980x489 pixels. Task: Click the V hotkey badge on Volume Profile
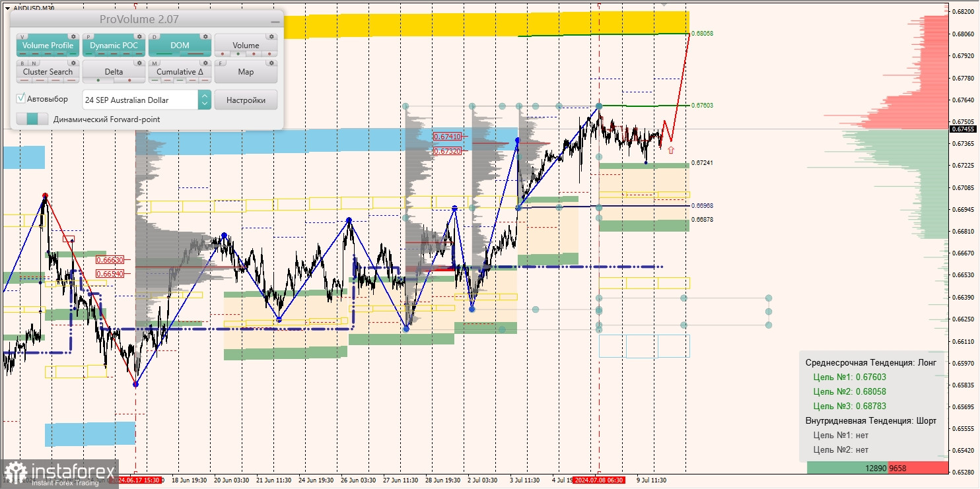(x=22, y=37)
